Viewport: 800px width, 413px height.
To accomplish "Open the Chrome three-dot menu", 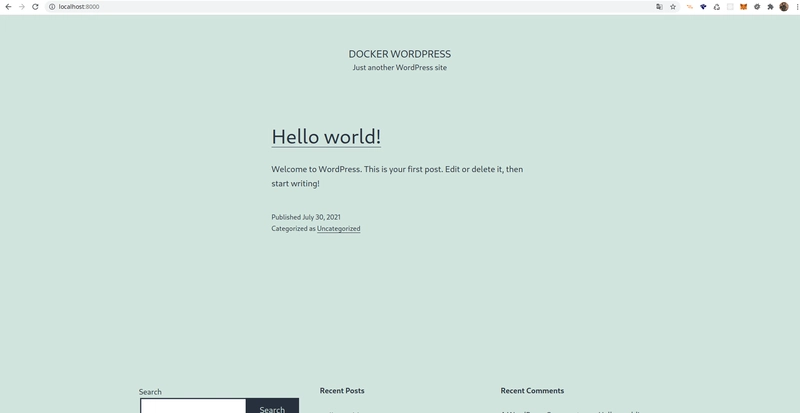I will 797,7.
